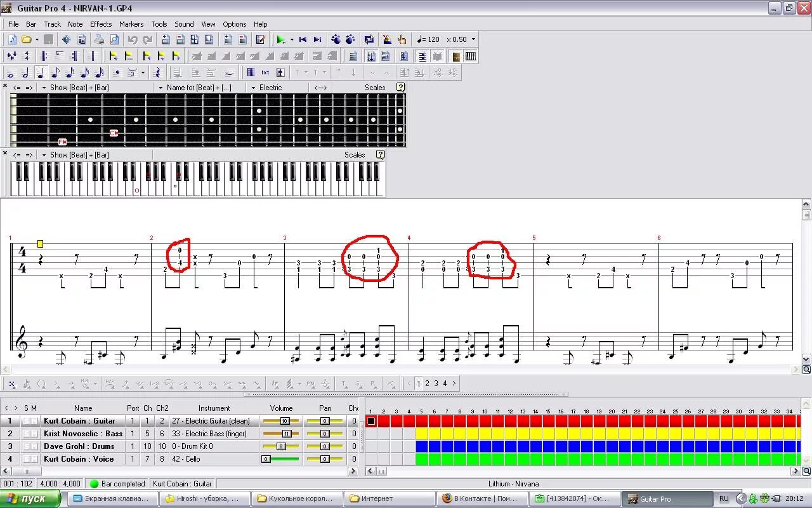Open the Интернет taskbar window
The image size is (812, 508).
[x=388, y=499]
